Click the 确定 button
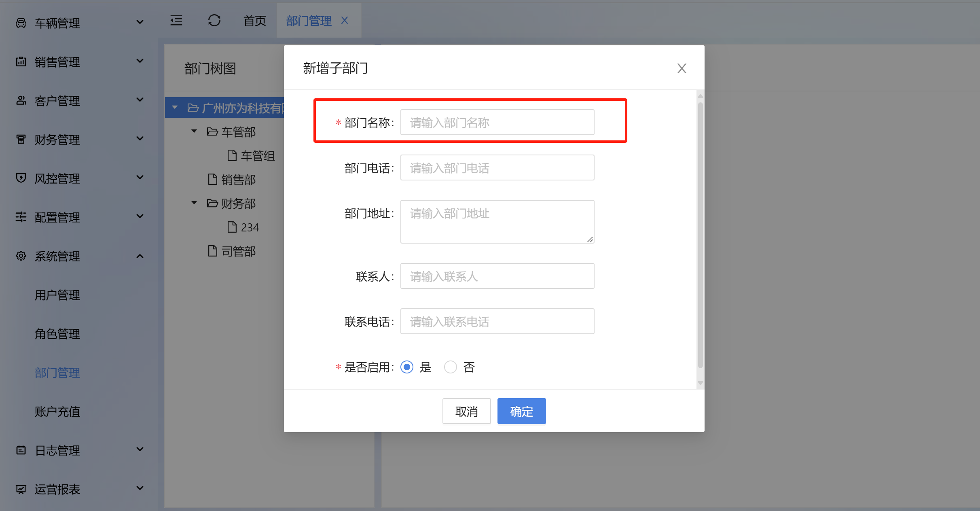Image resolution: width=980 pixels, height=511 pixels. (521, 411)
